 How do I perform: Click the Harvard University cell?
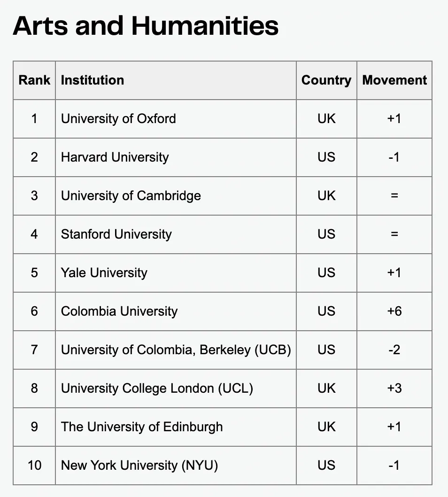115,157
